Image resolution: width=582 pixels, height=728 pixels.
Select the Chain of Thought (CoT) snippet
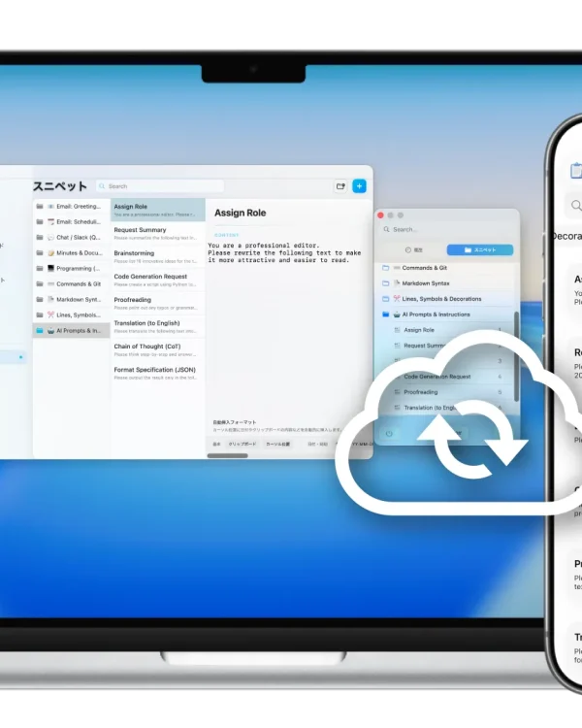[158, 349]
